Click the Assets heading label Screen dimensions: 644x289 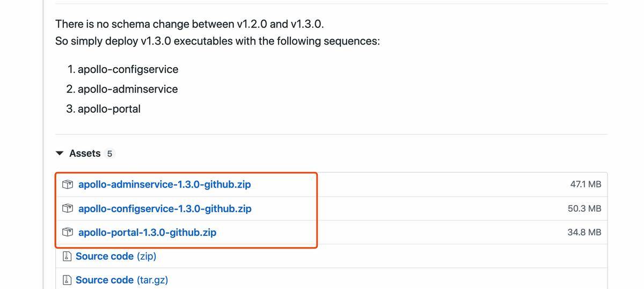(x=85, y=154)
